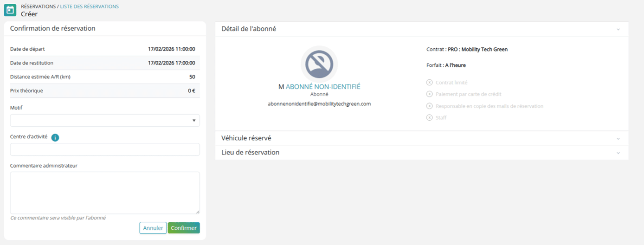Cancel using the Annuler button

point(153,228)
